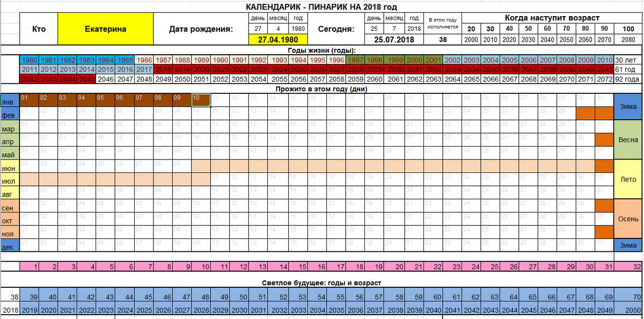The width and height of the screenshot is (644, 319).
Task: Select the "Когда наступит возраст" heading
Action: pyautogui.click(x=552, y=18)
